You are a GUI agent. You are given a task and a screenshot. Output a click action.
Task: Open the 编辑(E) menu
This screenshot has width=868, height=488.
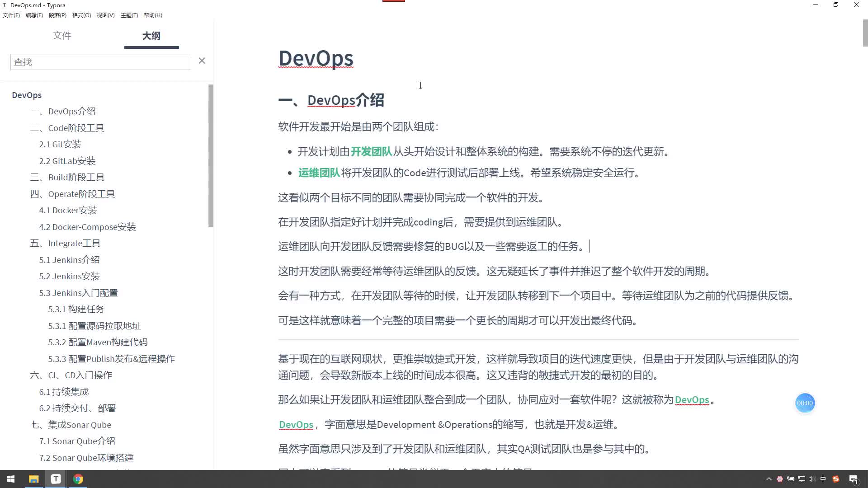click(x=34, y=15)
